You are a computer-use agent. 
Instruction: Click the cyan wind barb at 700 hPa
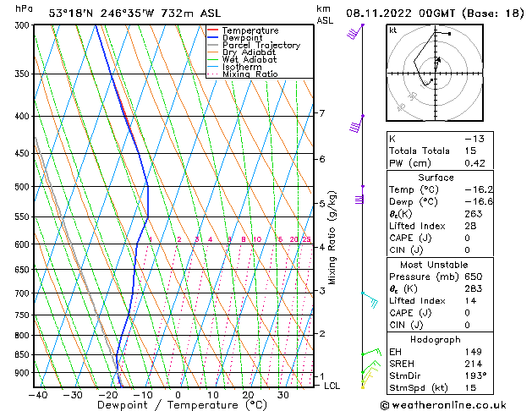[x=370, y=299]
